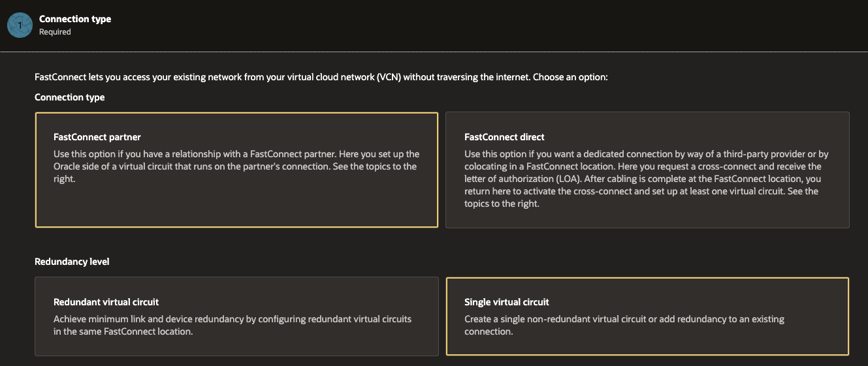
Task: Click the dotted divider below the step header
Action: click(434, 51)
